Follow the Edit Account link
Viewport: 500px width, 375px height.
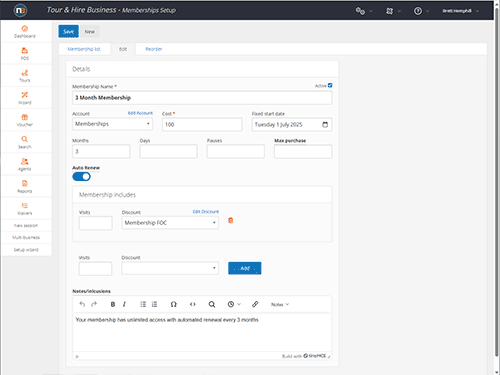coord(140,113)
